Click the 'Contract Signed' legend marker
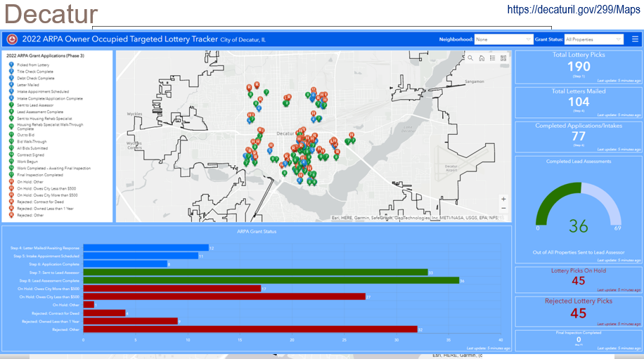Image resolution: width=644 pixels, height=359 pixels. (x=11, y=155)
